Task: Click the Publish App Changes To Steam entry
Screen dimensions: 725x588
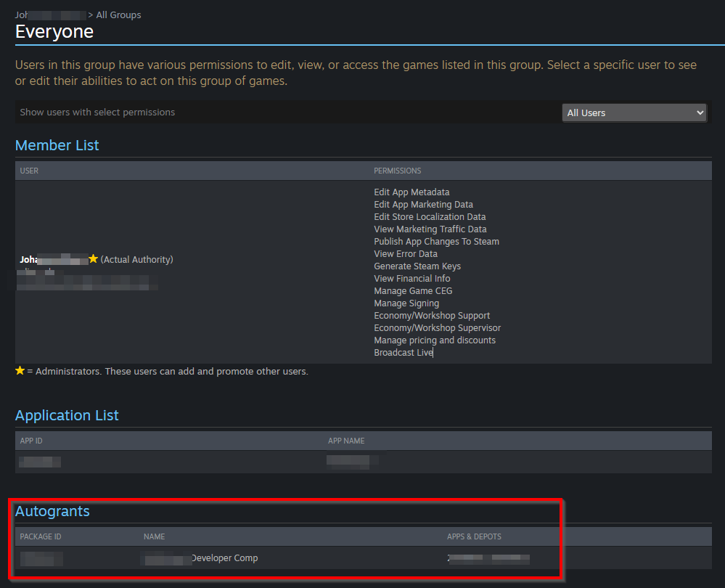Action: click(x=436, y=242)
